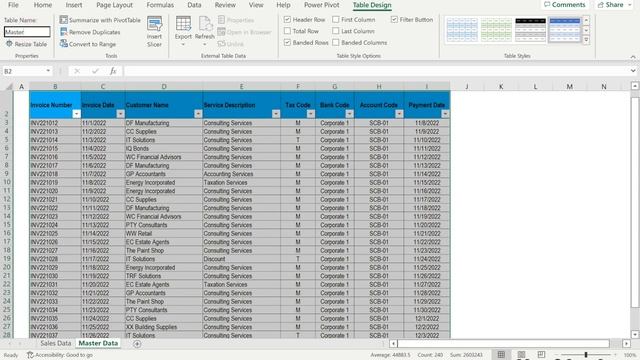The height and width of the screenshot is (360, 640).
Task: Click Convert to Range
Action: click(x=88, y=44)
